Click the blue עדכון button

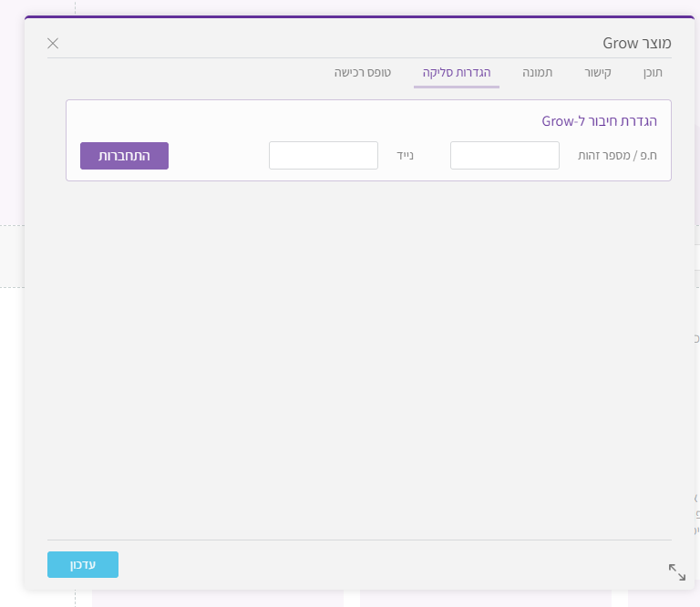(83, 565)
